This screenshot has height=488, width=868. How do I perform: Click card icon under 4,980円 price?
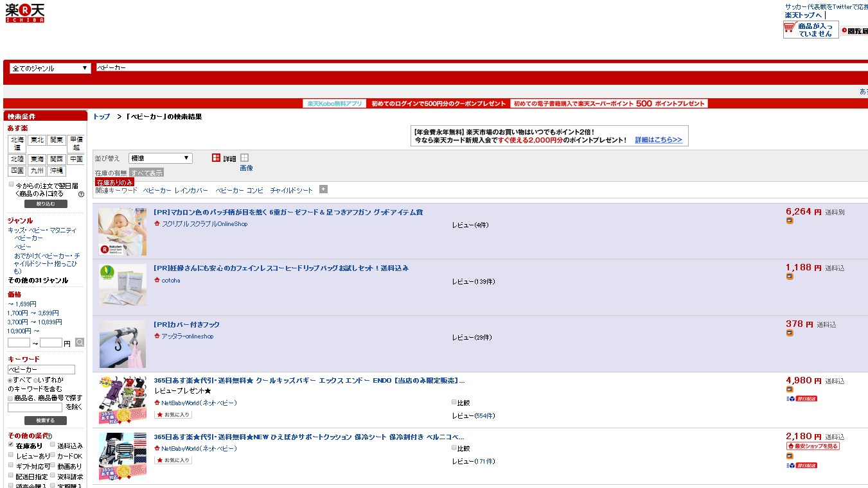[x=790, y=389]
